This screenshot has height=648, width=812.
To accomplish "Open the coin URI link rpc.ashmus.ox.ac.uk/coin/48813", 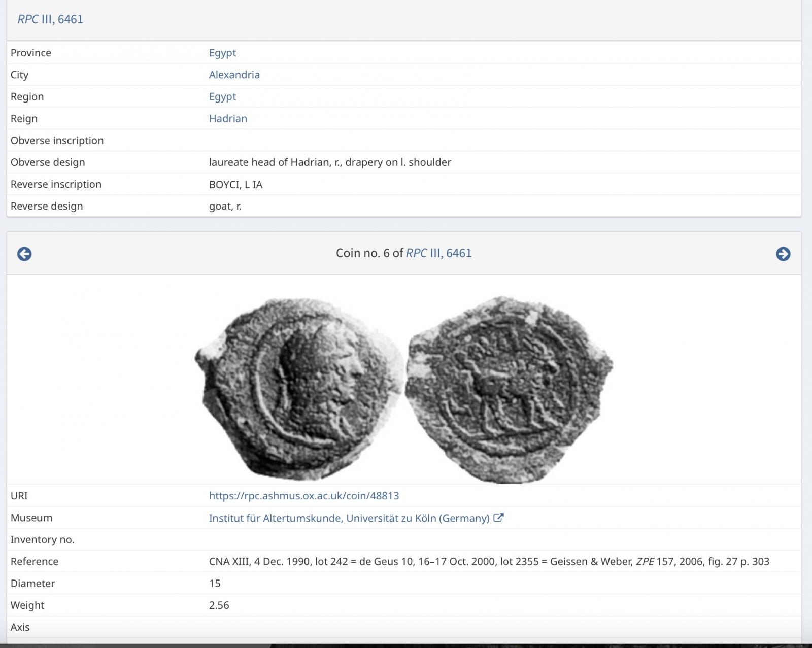I will 304,496.
